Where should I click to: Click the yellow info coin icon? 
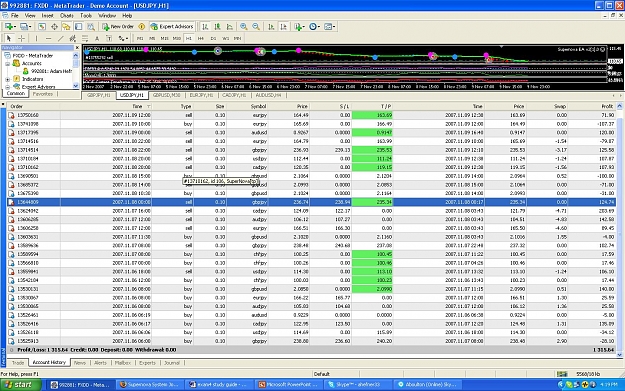point(142,27)
